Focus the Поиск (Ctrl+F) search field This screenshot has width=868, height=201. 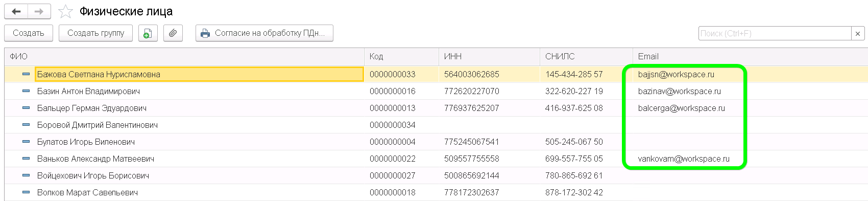[775, 33]
